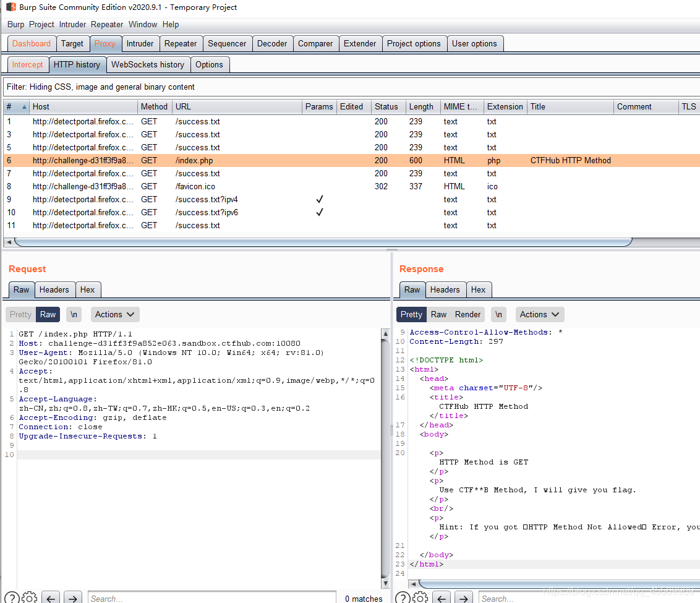Open Proxy Options sub-tab
Screen dimensions: 700x603
tap(209, 64)
